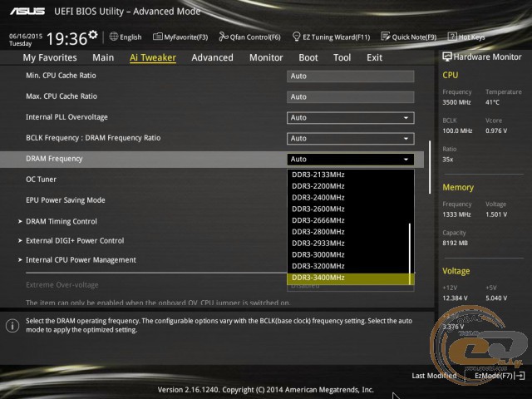Viewport: 532px width, 399px height.
Task: Click CPU frequency 3500 MHz value
Action: tap(456, 102)
